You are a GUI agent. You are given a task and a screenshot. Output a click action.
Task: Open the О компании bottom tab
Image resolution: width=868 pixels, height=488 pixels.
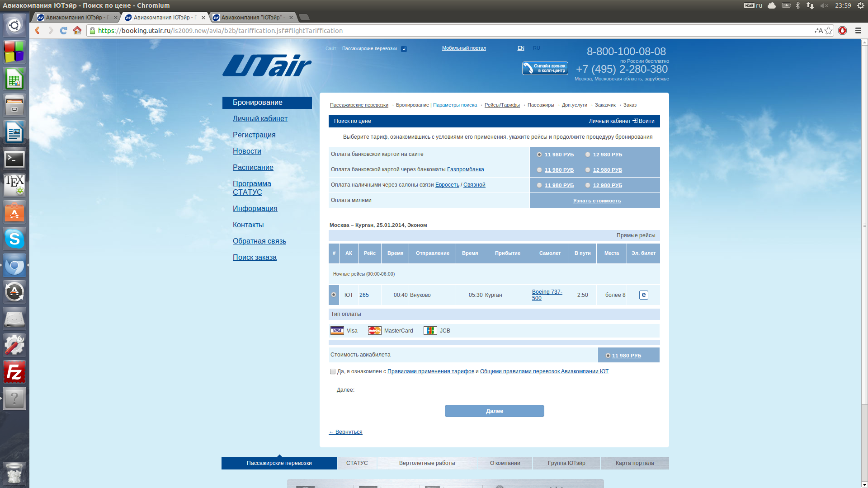(x=505, y=463)
